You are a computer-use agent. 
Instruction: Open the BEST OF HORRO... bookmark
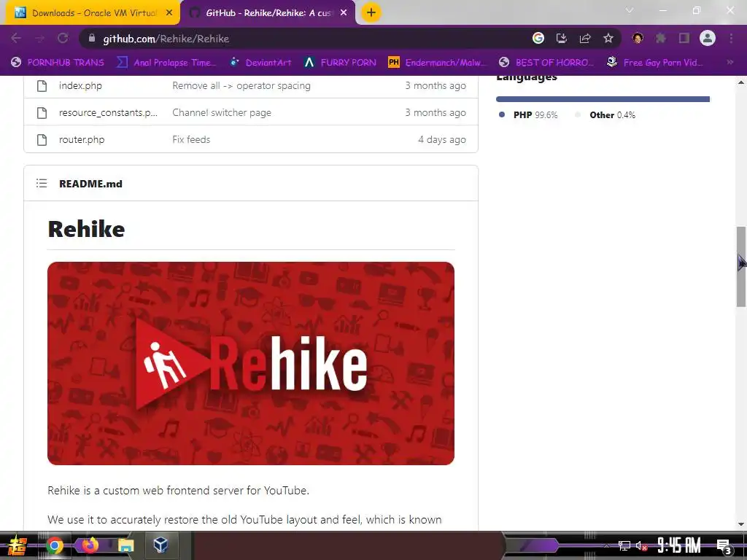coord(546,63)
